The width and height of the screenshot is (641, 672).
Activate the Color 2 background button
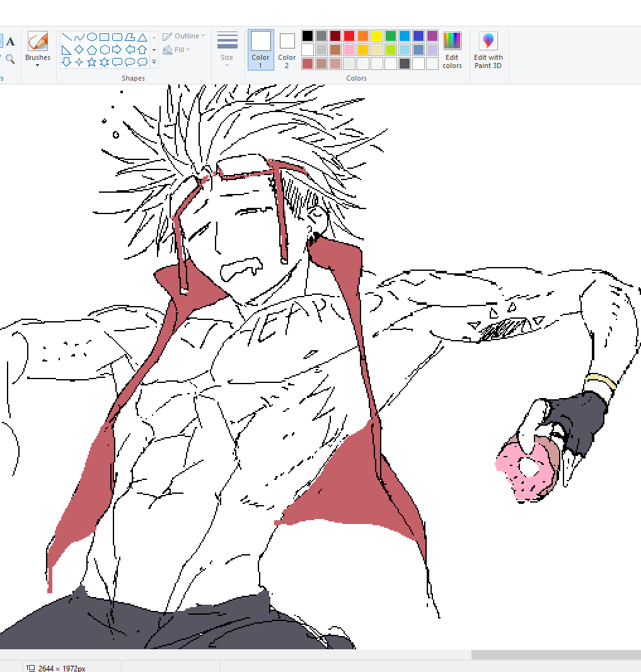pyautogui.click(x=287, y=50)
